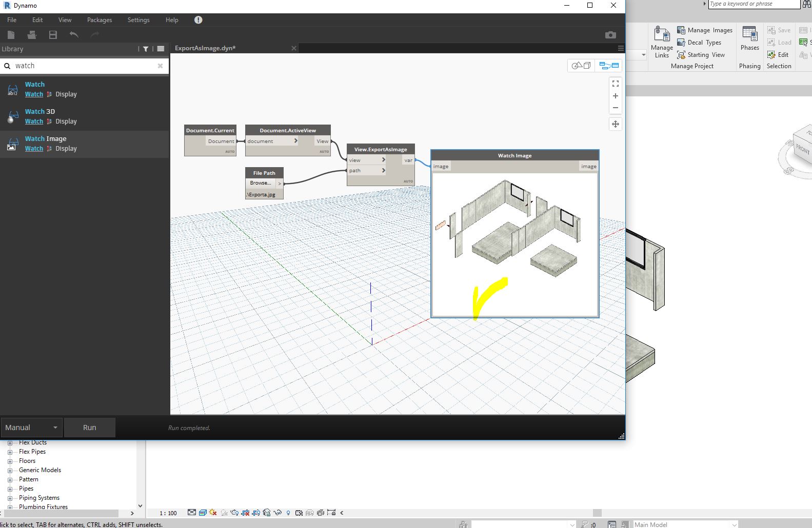
Task: Click the binoculars search icon in Revit
Action: click(806, 4)
